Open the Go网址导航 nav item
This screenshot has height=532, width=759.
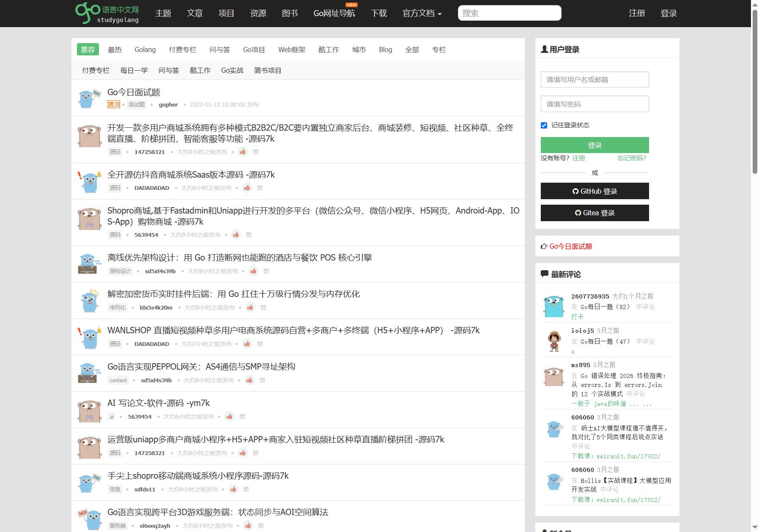[334, 14]
